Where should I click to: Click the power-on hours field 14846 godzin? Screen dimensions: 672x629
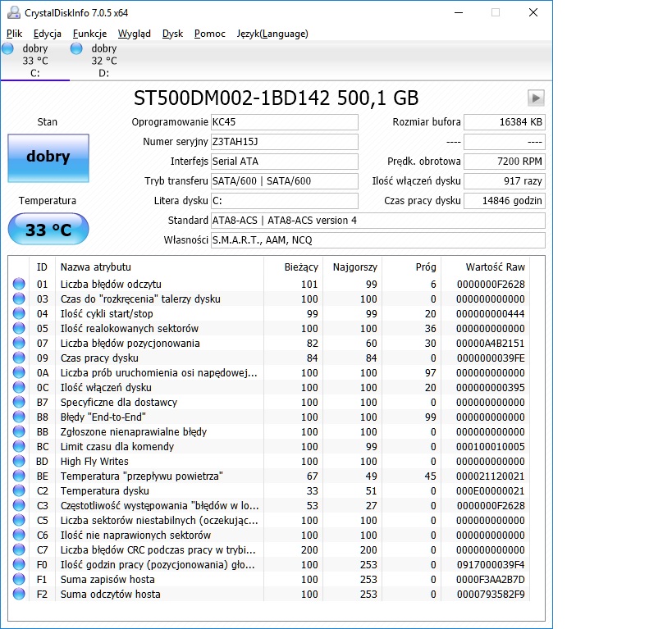(505, 201)
